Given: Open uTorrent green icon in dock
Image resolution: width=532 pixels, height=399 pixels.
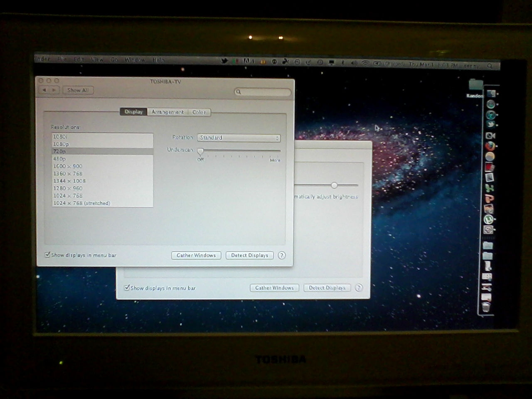Looking at the screenshot, I should [x=489, y=219].
